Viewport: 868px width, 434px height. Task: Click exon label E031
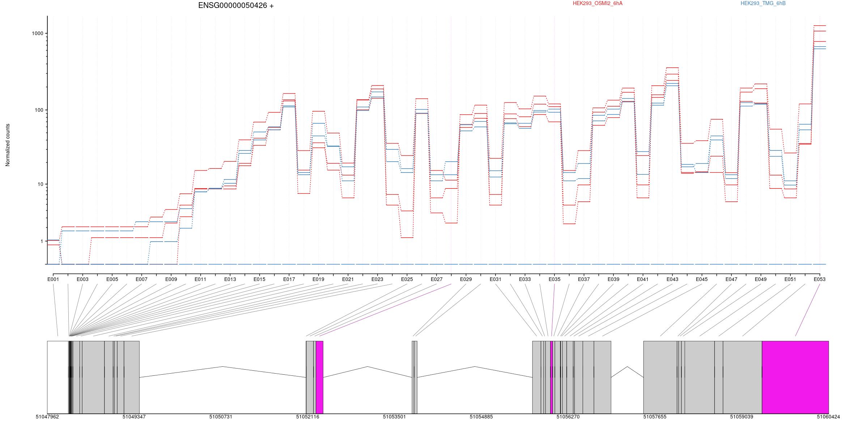[x=495, y=279]
